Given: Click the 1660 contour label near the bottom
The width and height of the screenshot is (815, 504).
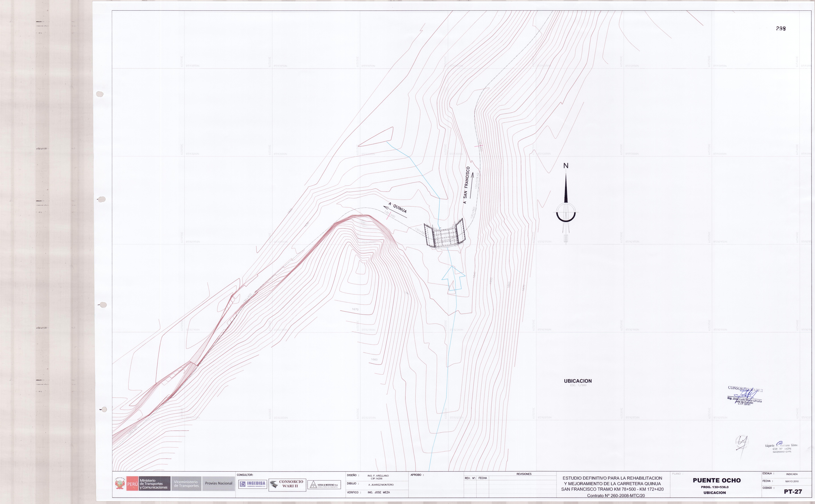Looking at the screenshot, I should (374, 360).
